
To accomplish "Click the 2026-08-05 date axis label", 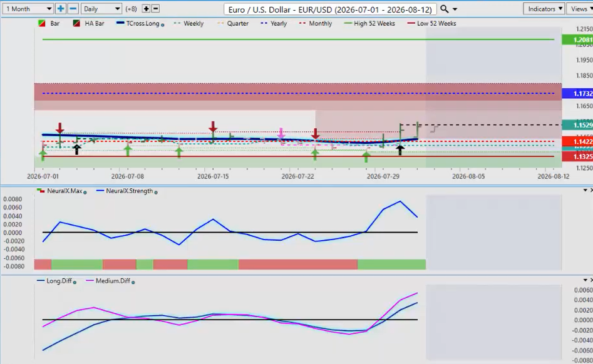I will pyautogui.click(x=468, y=176).
